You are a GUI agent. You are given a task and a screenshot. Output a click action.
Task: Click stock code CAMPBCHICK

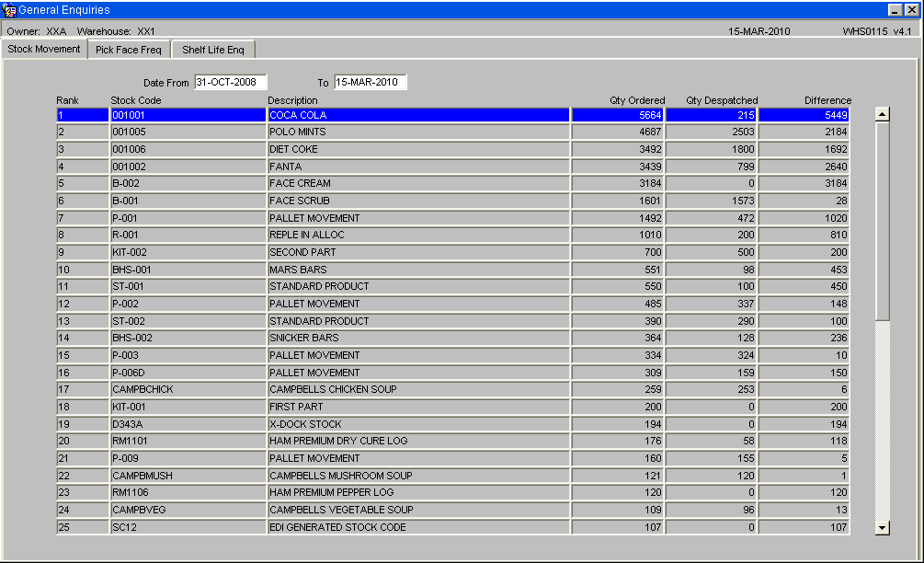[188, 390]
